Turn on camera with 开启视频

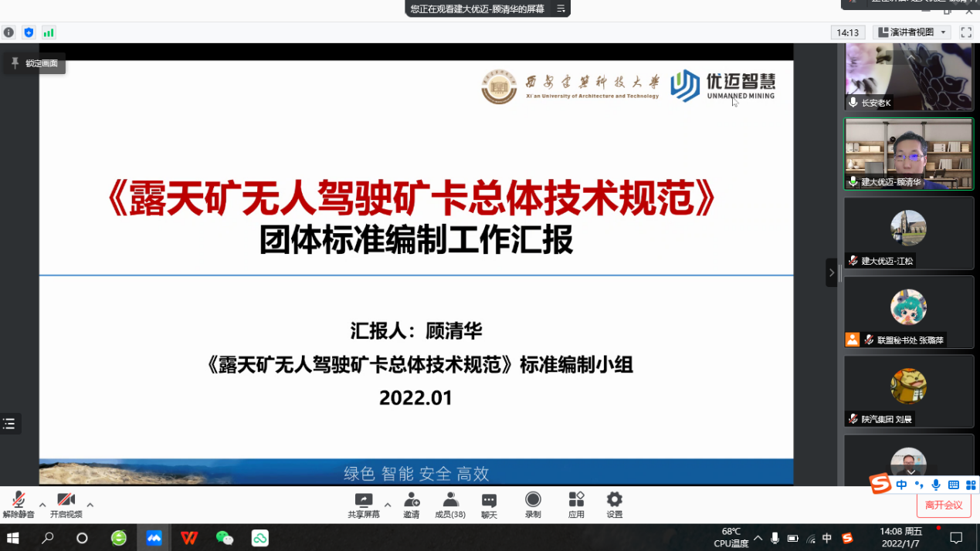coord(66,505)
